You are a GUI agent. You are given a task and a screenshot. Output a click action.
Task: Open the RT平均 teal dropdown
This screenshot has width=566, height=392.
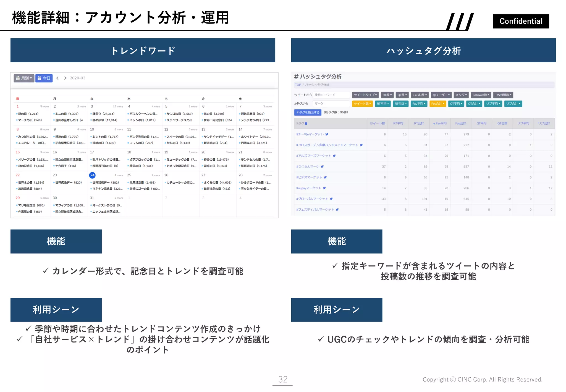(383, 104)
